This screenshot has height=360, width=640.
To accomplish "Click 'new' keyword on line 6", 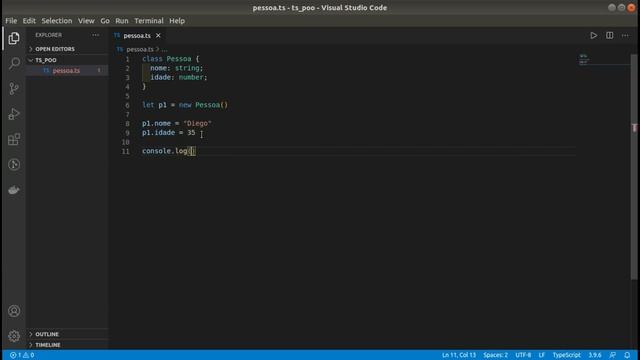I will [185, 105].
